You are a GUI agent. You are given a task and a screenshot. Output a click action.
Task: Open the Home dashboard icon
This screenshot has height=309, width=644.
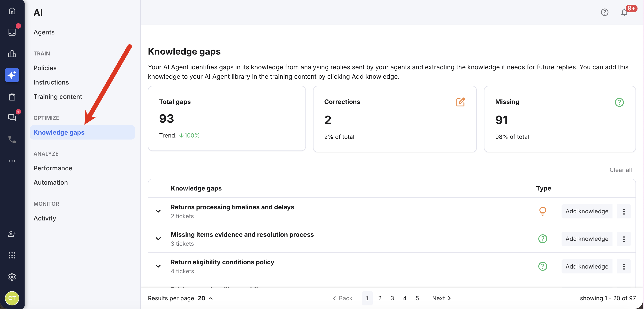(x=12, y=11)
